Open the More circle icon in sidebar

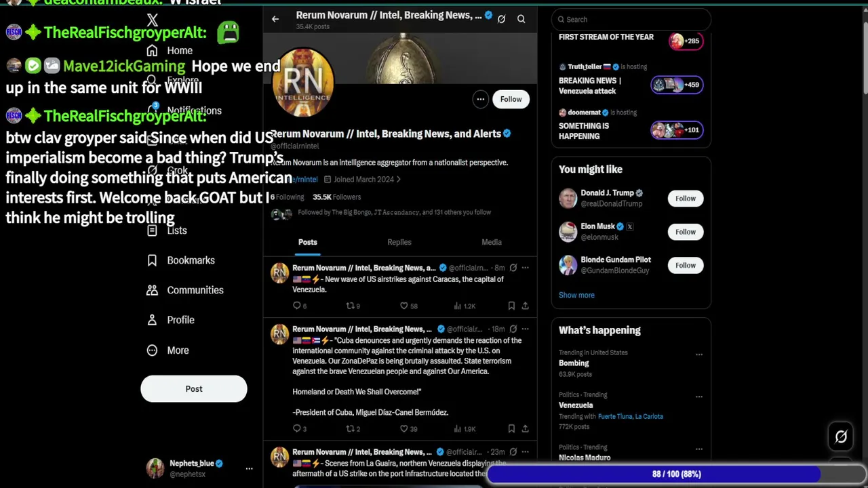tap(152, 350)
